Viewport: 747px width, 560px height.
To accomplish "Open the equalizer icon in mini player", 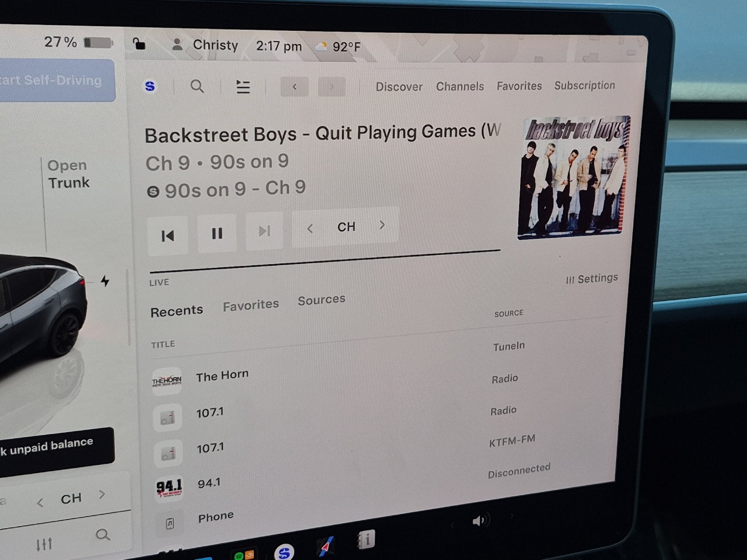I will (44, 544).
